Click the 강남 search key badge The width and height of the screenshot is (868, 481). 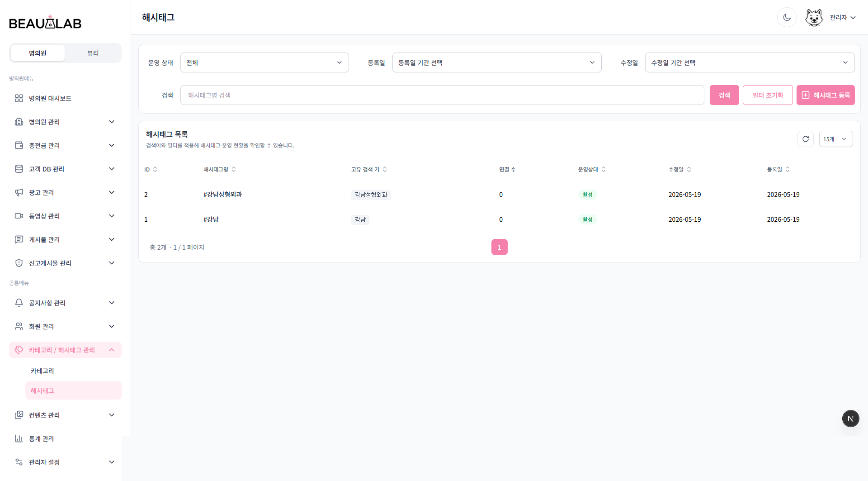[x=360, y=219]
